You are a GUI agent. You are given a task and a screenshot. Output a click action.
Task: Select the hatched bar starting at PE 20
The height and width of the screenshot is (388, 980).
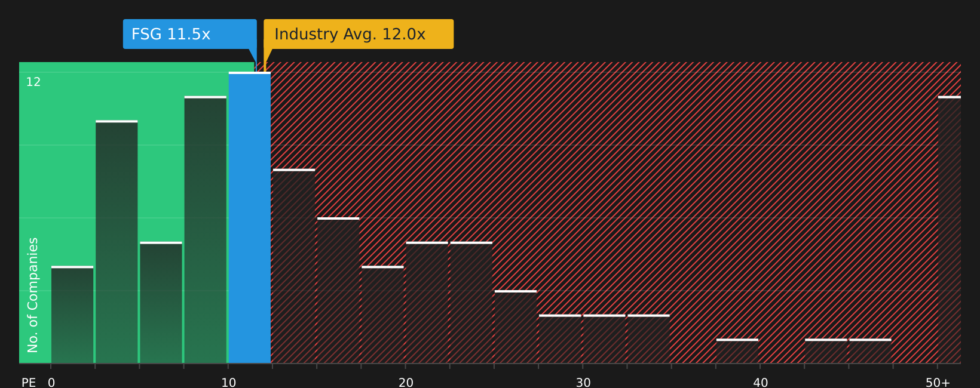pyautogui.click(x=427, y=303)
